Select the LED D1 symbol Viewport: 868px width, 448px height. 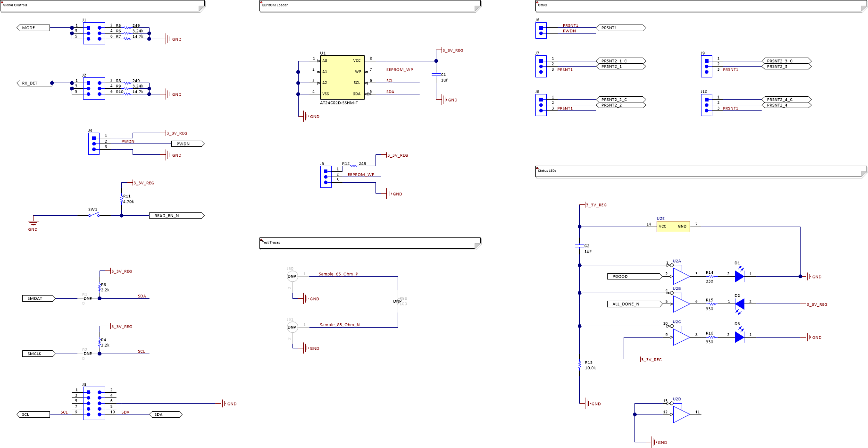(x=739, y=277)
